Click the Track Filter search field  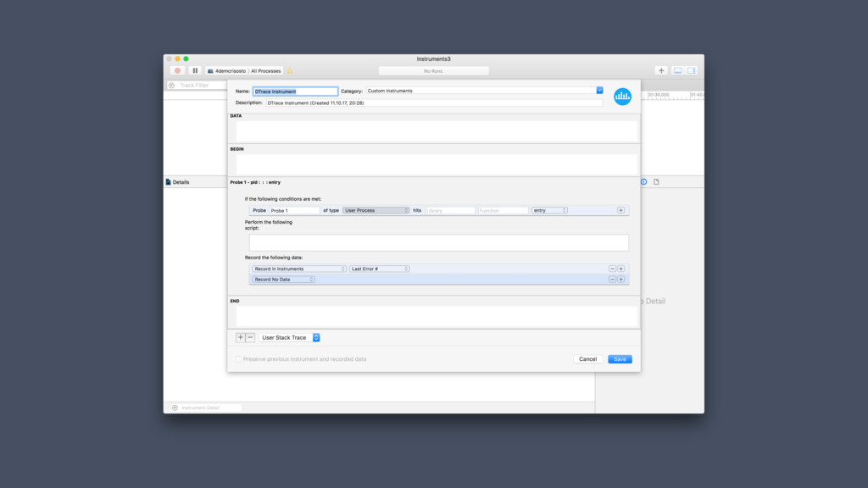[198, 86]
